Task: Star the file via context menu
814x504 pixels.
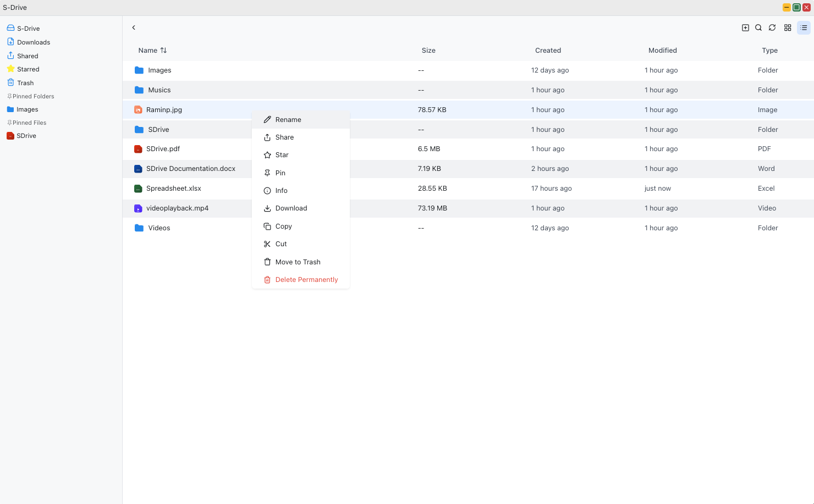Action: pos(282,155)
